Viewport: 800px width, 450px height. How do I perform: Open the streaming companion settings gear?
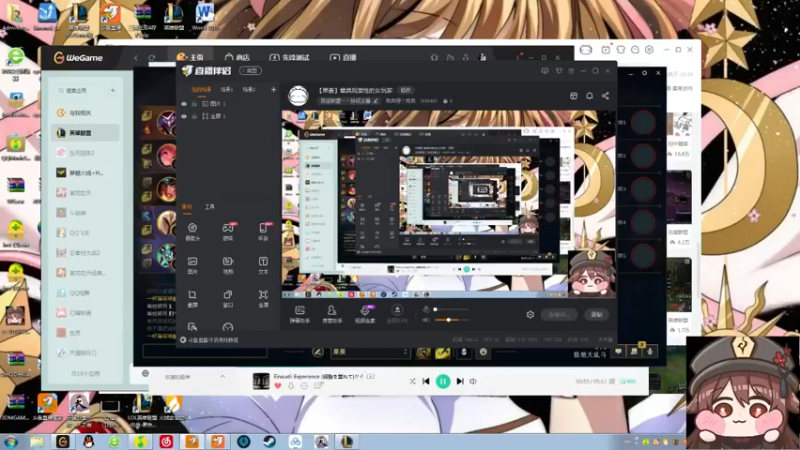530,315
